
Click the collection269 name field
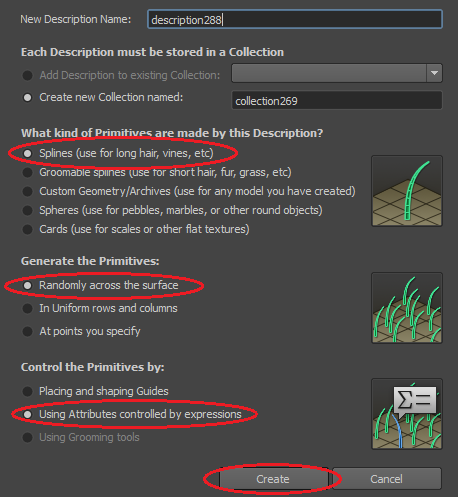point(337,100)
